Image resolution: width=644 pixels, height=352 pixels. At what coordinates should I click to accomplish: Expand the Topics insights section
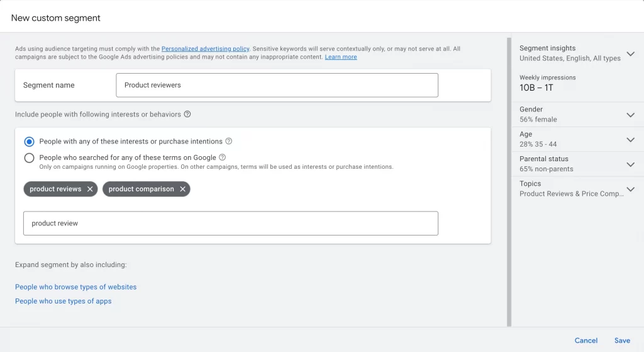(631, 189)
